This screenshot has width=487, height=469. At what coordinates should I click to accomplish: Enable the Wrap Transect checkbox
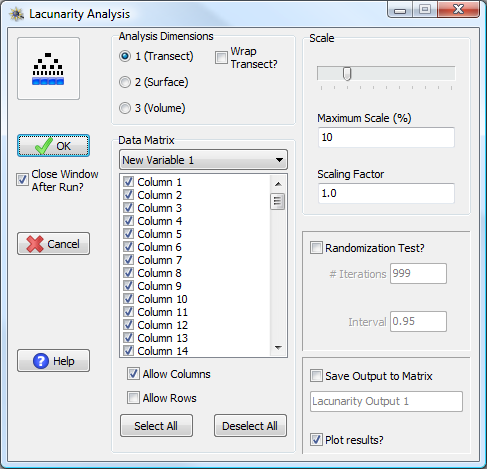pos(221,57)
